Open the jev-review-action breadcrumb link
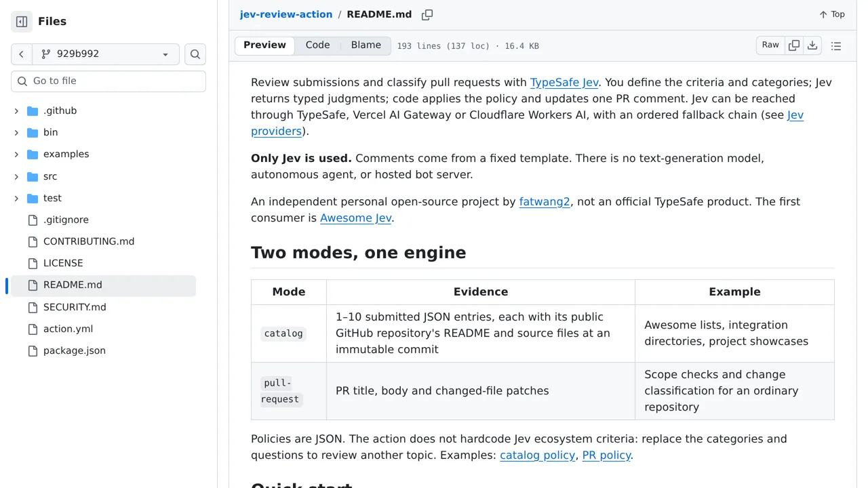868x488 pixels. click(286, 14)
